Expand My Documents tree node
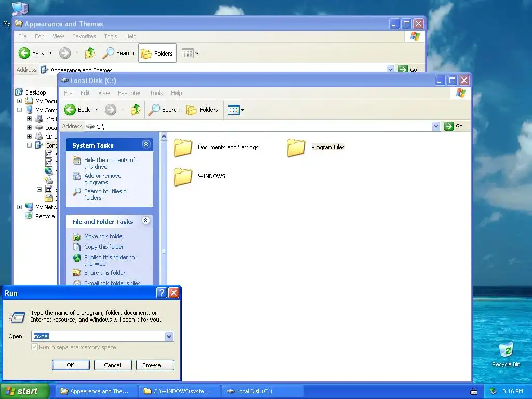 click(x=19, y=101)
